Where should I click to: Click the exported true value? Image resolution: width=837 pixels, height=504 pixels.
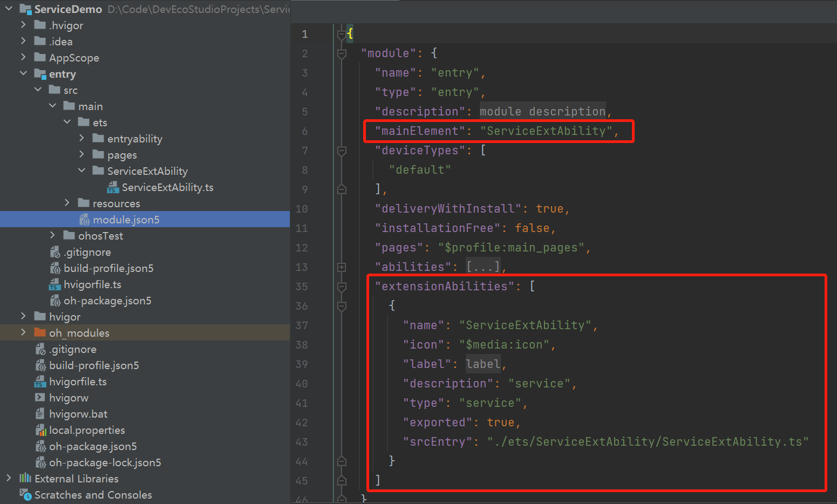pos(501,422)
